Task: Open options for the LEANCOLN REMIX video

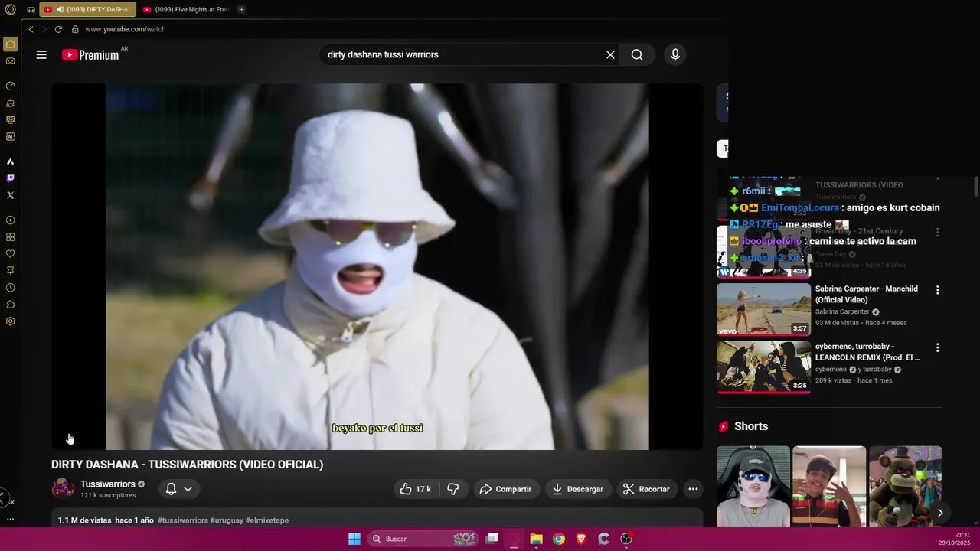Action: point(937,347)
